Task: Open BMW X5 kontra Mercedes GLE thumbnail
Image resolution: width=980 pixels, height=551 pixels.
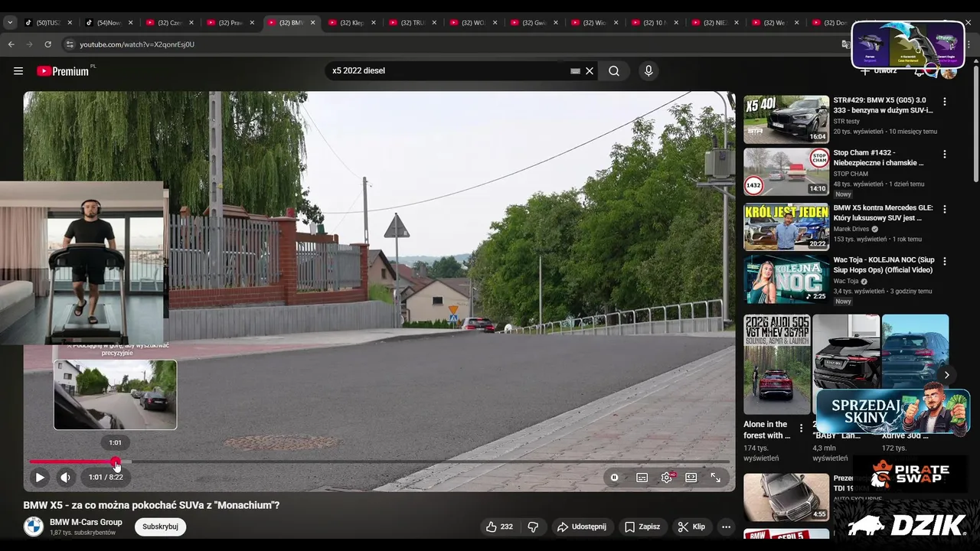Action: point(786,227)
